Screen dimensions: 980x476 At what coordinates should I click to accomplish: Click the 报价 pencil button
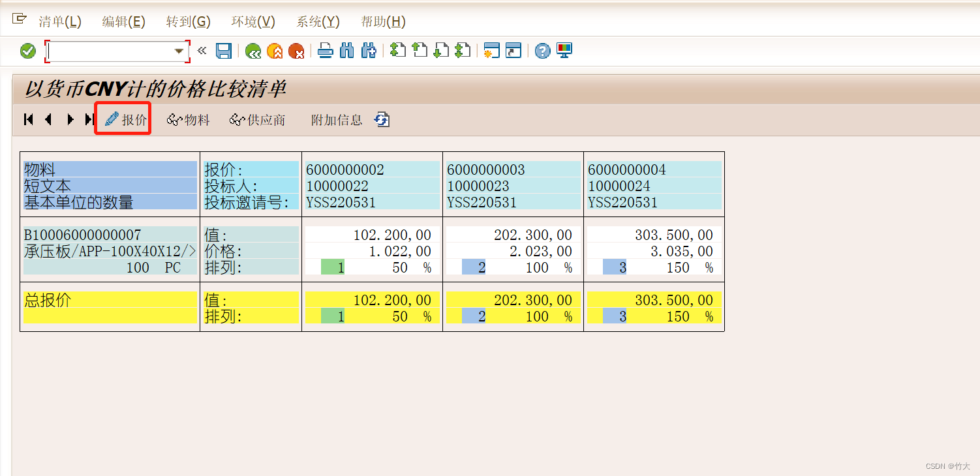pyautogui.click(x=125, y=119)
